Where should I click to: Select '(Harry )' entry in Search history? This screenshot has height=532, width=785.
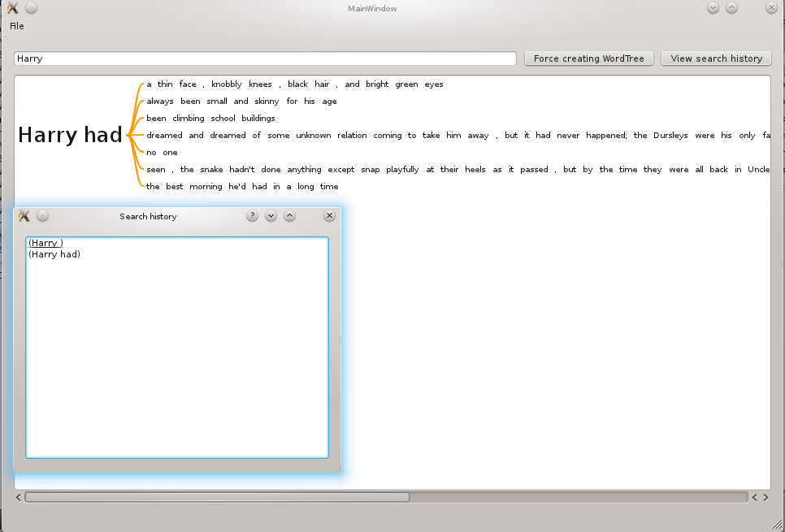(x=46, y=243)
